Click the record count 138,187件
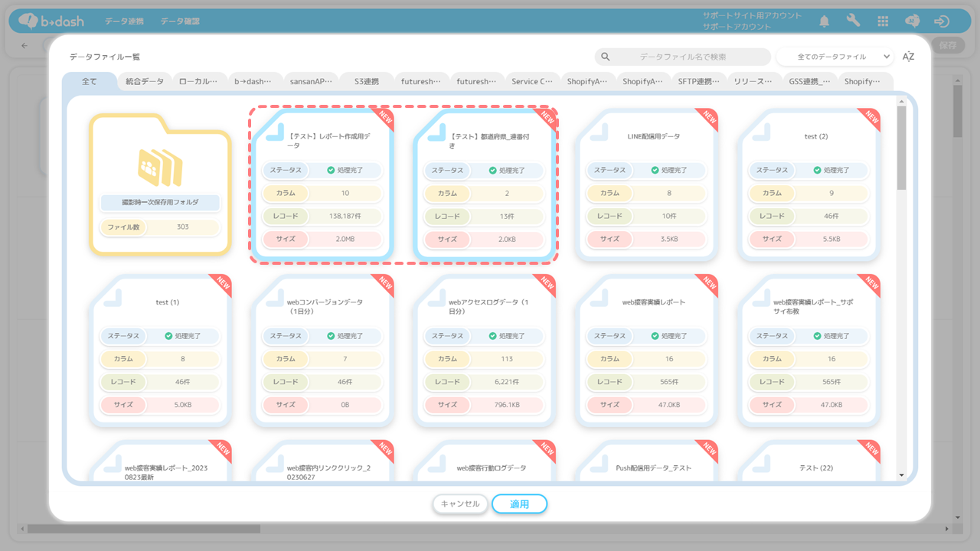Viewport: 980px width, 551px height. coord(344,216)
